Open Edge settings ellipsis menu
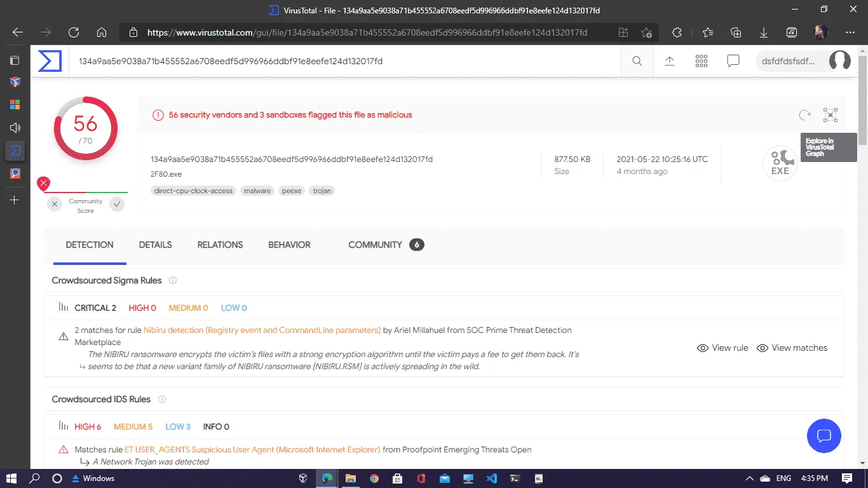Viewport: 868px width, 488px height. pyautogui.click(x=850, y=32)
